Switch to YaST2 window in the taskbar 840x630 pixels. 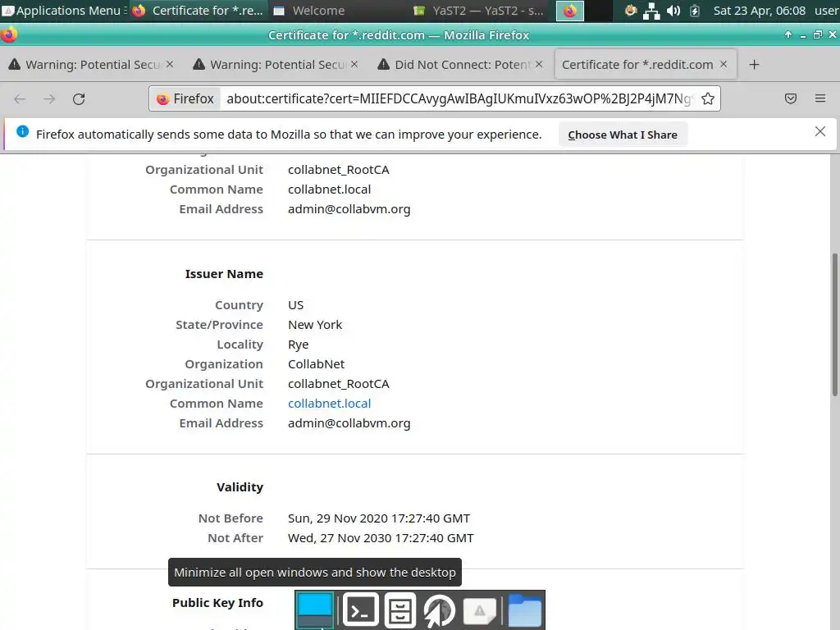click(x=479, y=11)
